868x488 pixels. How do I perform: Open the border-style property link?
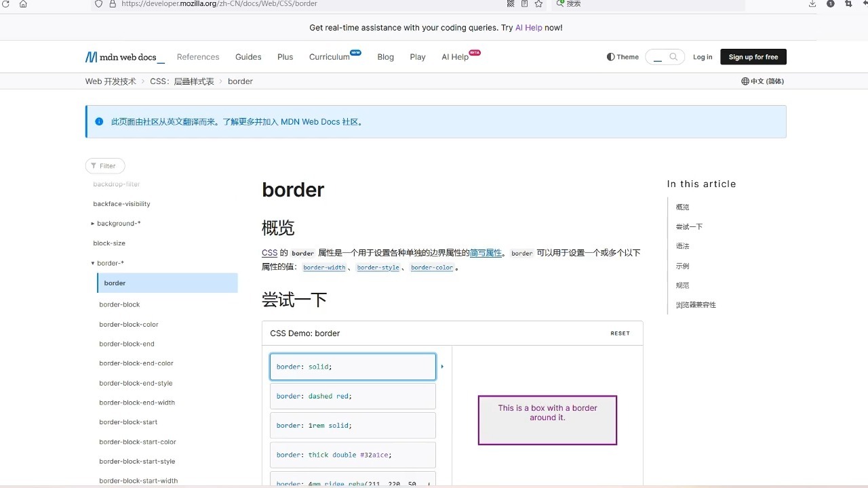pos(378,268)
